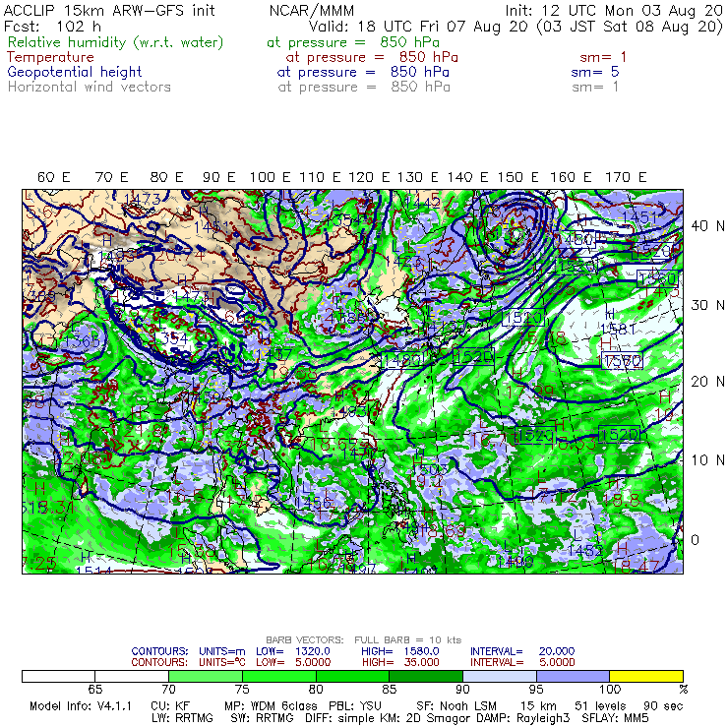Click the blue 'Geopotential height' field label
The image size is (728, 728).
coord(75,72)
